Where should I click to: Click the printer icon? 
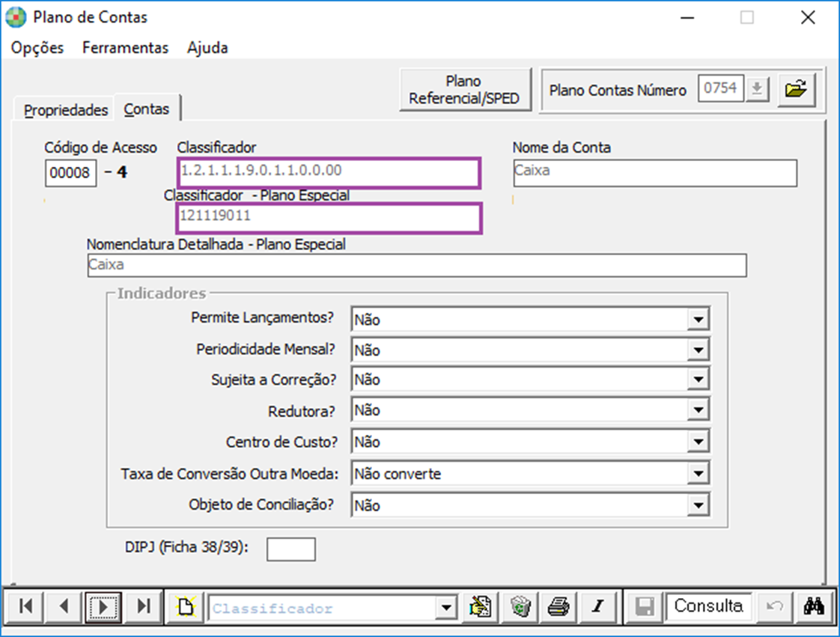(559, 606)
